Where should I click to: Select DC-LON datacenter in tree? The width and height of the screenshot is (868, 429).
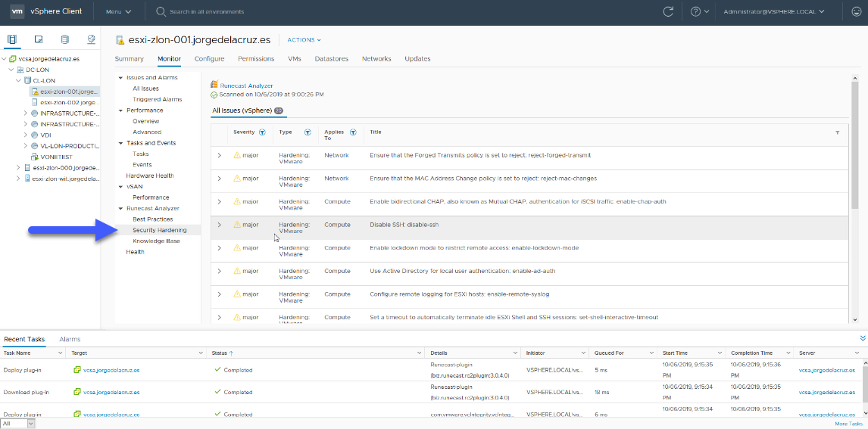tap(38, 70)
